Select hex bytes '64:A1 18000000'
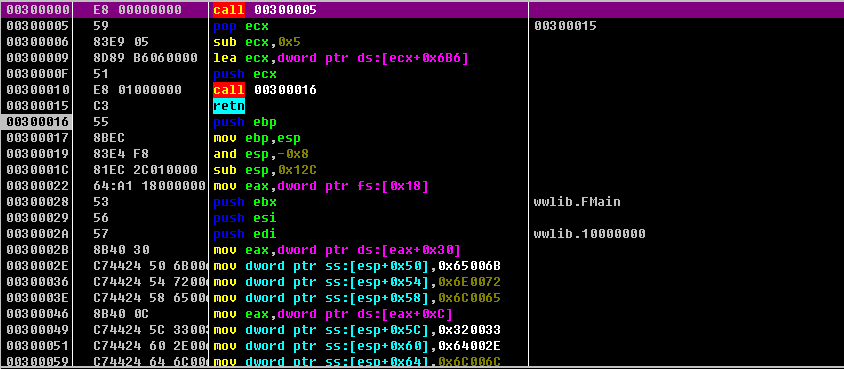Image resolution: width=844 pixels, height=369 pixels. [x=149, y=186]
